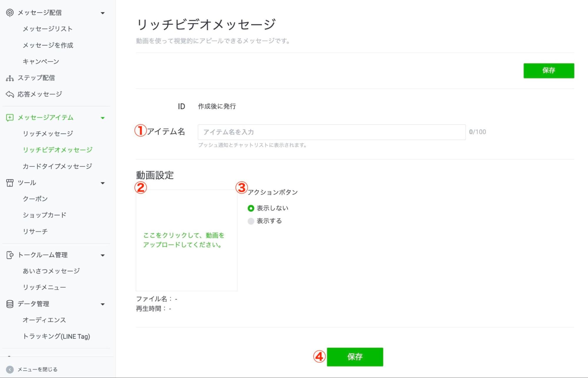Image resolution: width=588 pixels, height=378 pixels.
Task: Collapse the メッセージ配信 section chevron
Action: (x=103, y=12)
